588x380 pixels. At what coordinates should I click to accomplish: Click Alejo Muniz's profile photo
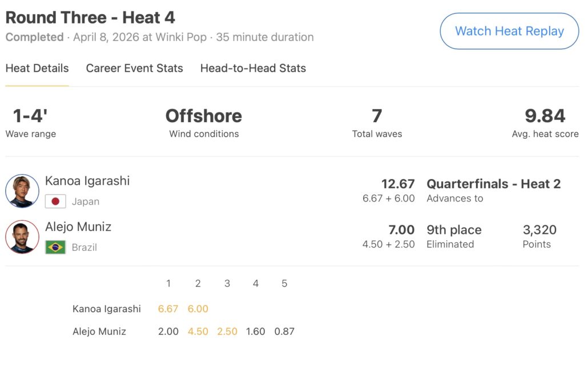[22, 237]
